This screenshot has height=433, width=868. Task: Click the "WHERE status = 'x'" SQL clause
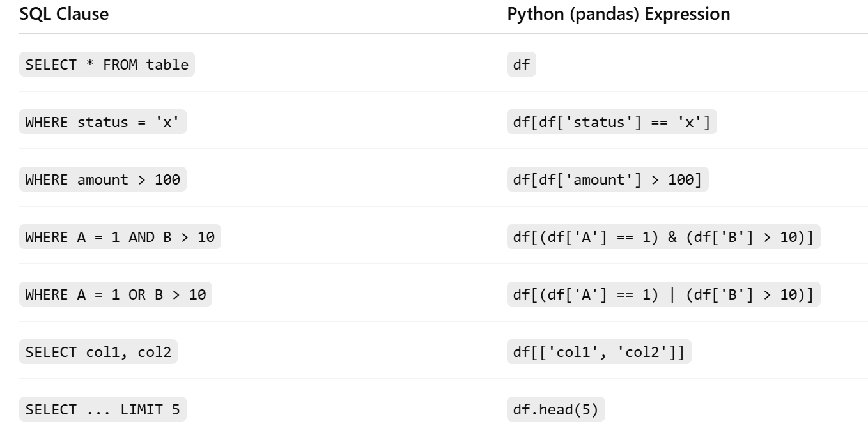tap(102, 122)
